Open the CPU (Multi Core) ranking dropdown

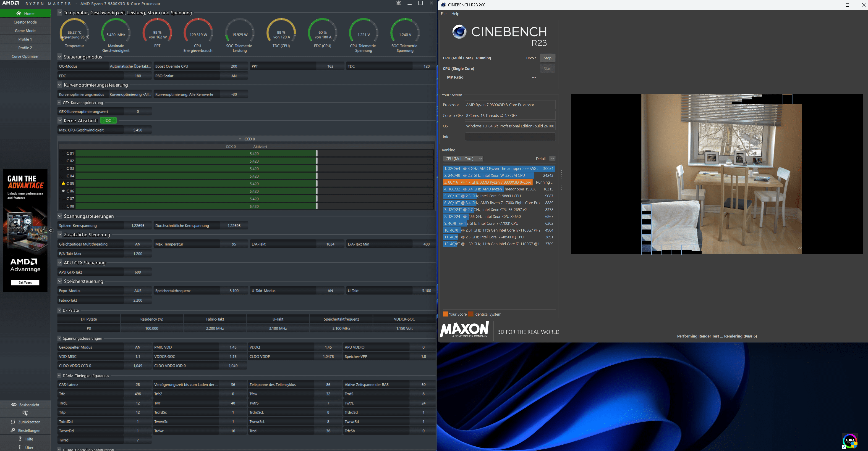[463, 158]
